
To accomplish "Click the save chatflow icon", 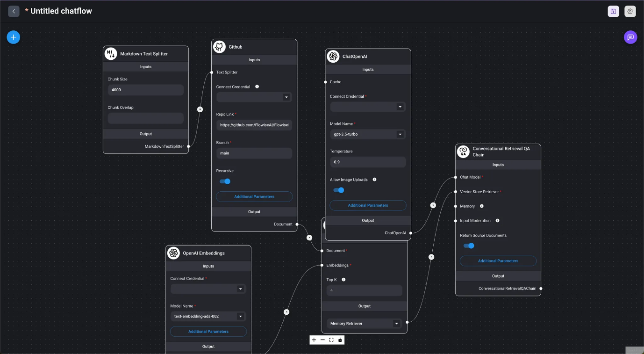I will click(x=613, y=11).
